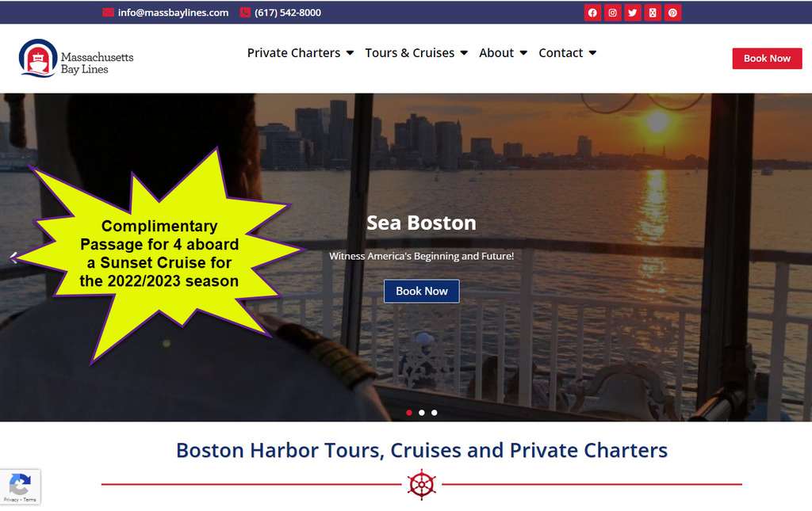Select the first red slider dot
The image size is (812, 511).
(409, 413)
